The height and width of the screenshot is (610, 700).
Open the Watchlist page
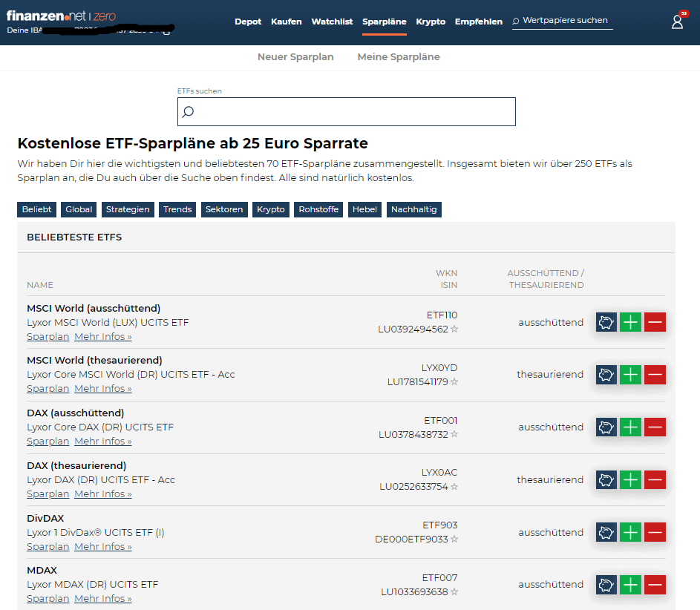pos(332,22)
